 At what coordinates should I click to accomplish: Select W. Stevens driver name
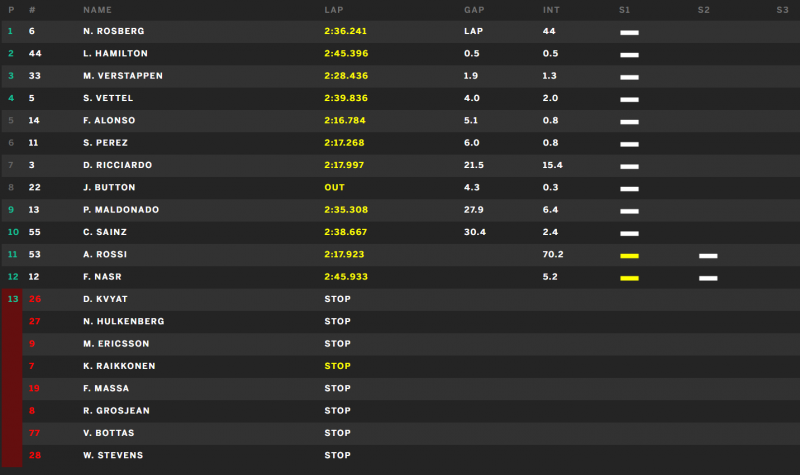tap(113, 455)
